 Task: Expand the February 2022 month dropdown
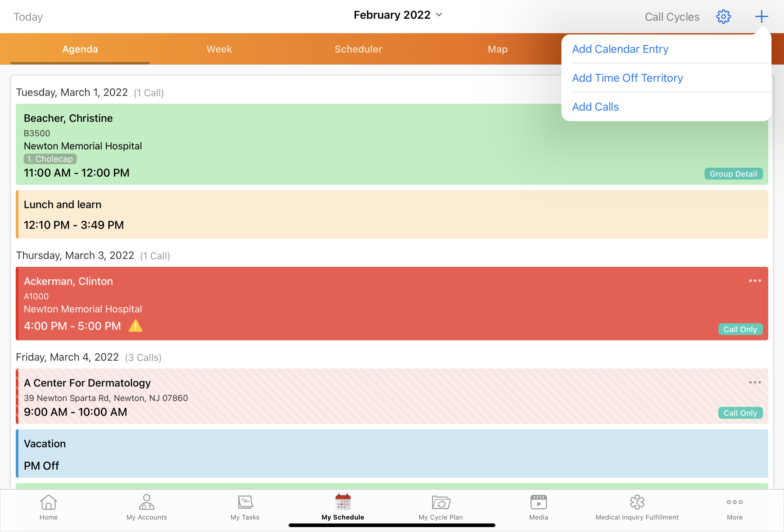click(x=398, y=15)
